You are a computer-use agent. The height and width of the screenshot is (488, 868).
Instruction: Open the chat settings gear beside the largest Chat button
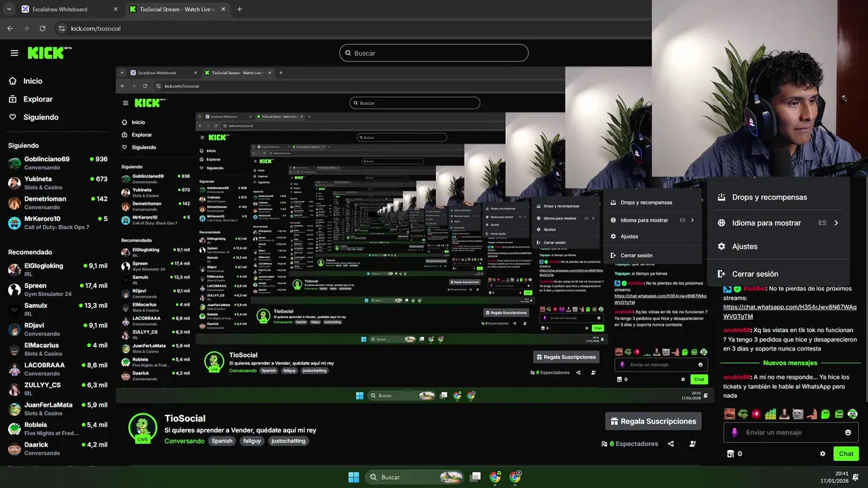click(x=823, y=453)
